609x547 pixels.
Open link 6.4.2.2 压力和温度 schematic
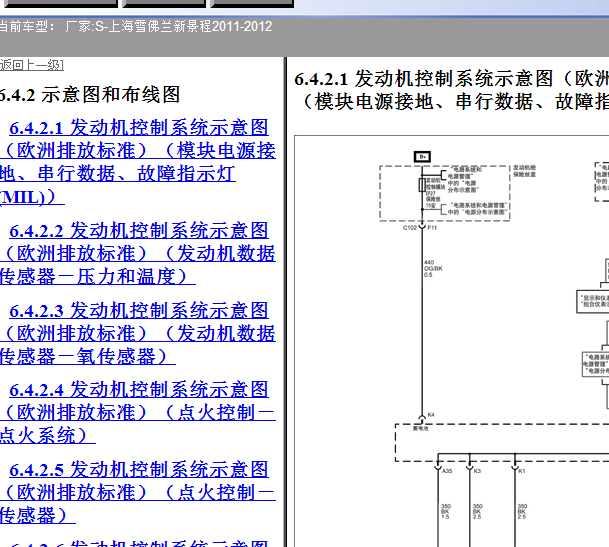click(138, 253)
